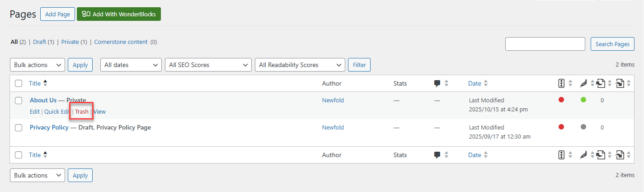Show Cornerstone content pages

tap(121, 42)
